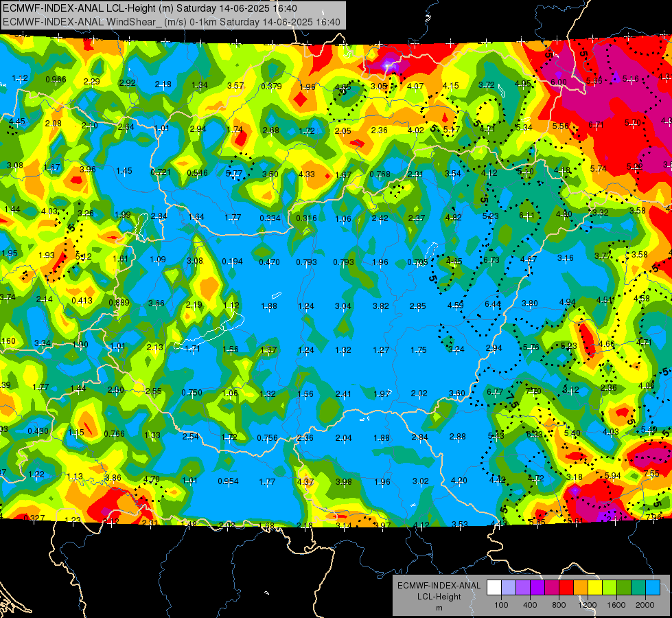
Task: Select the white swatch in the legend
Action: [494, 588]
